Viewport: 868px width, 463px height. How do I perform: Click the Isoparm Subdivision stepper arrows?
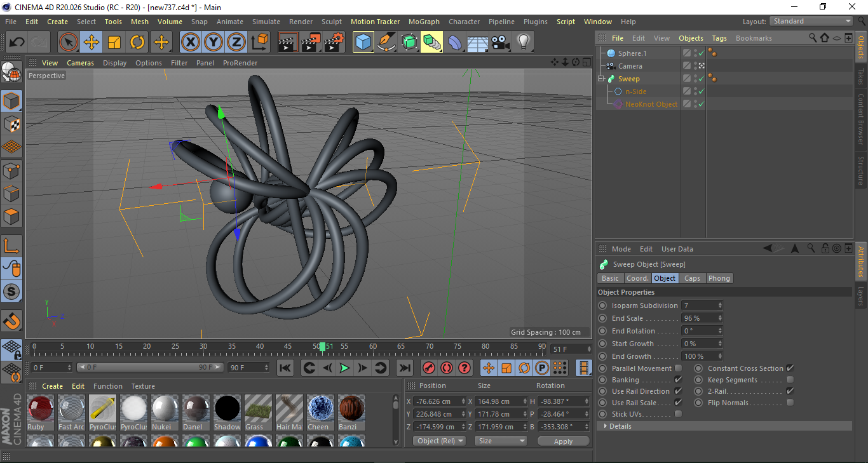pos(720,305)
